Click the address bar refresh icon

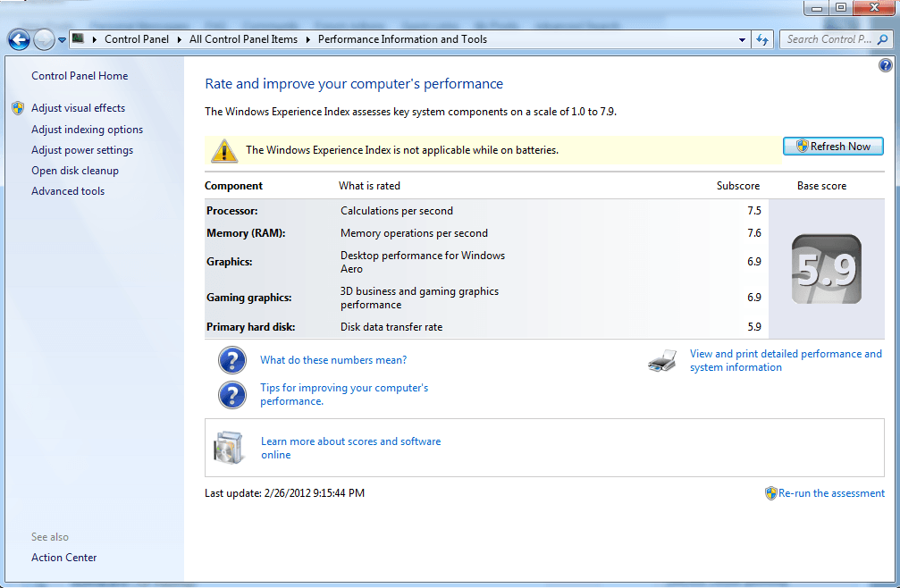(x=762, y=39)
